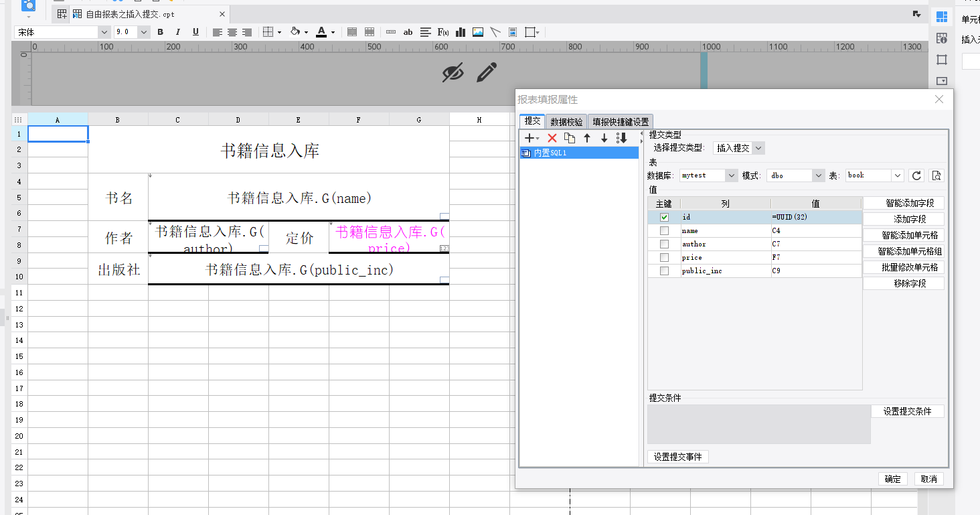
Task: Uncheck the primary key for id
Action: [x=664, y=217]
